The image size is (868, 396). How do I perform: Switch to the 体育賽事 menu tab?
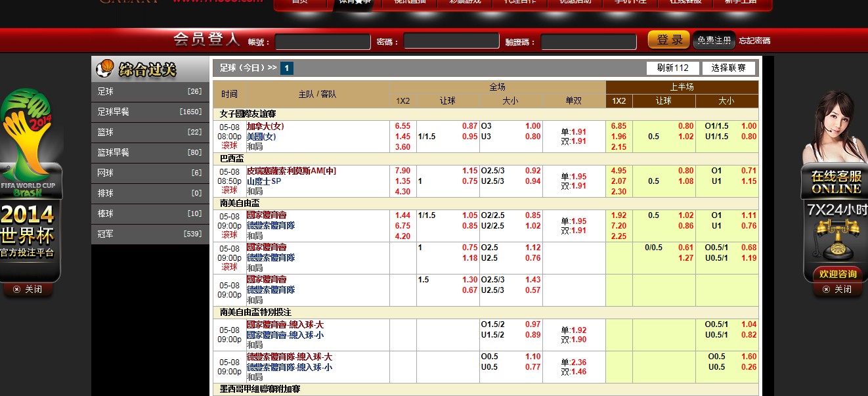coord(356,3)
